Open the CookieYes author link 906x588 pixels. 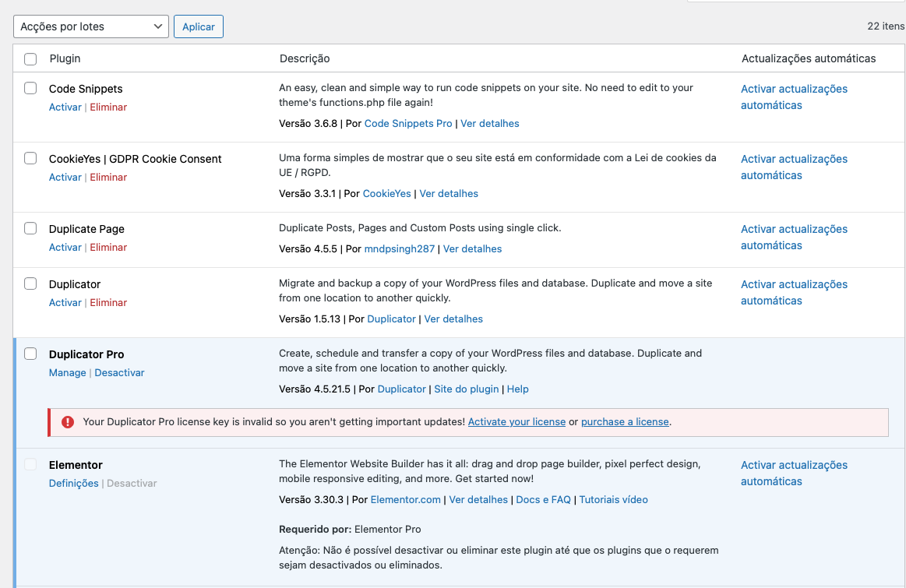387,193
